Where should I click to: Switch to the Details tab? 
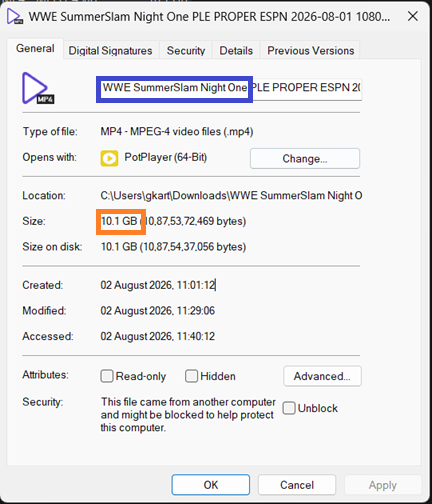point(236,51)
